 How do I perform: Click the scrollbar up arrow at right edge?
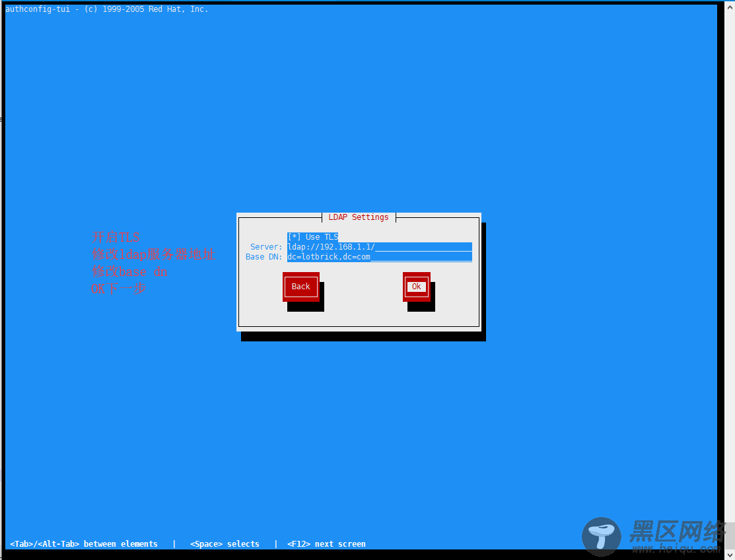pyautogui.click(x=730, y=8)
